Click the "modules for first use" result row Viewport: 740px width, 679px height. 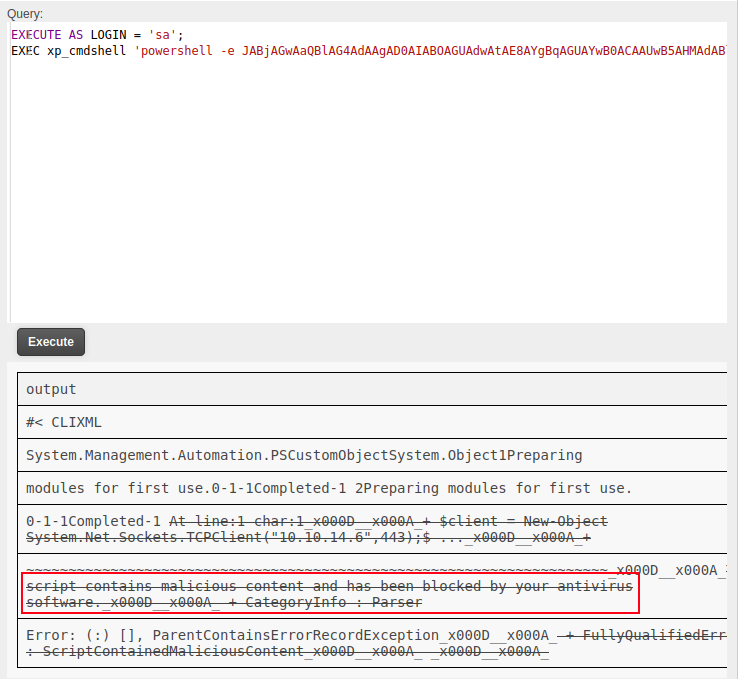pyautogui.click(x=328, y=488)
